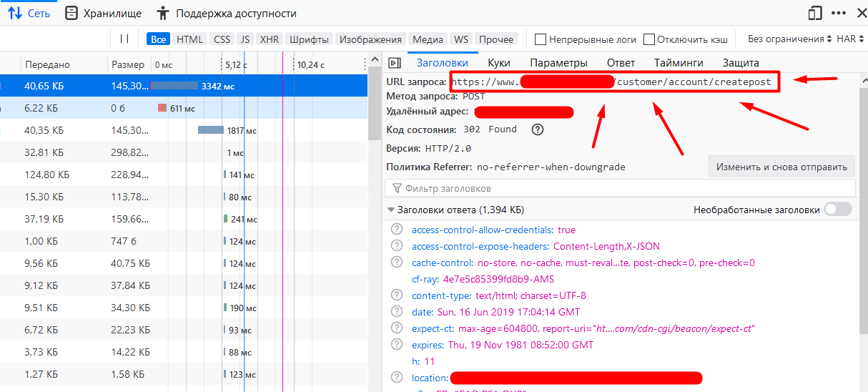Select the request row sized 747 б
The image size is (868, 392).
(x=184, y=241)
